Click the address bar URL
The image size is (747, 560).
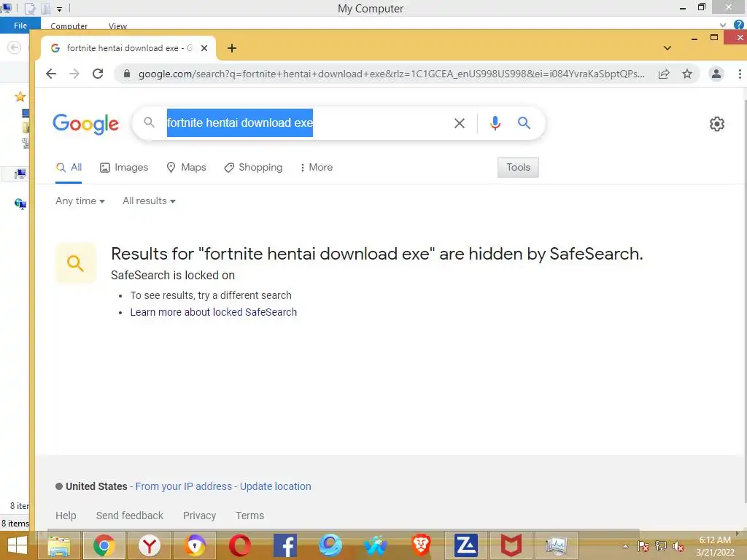click(391, 74)
